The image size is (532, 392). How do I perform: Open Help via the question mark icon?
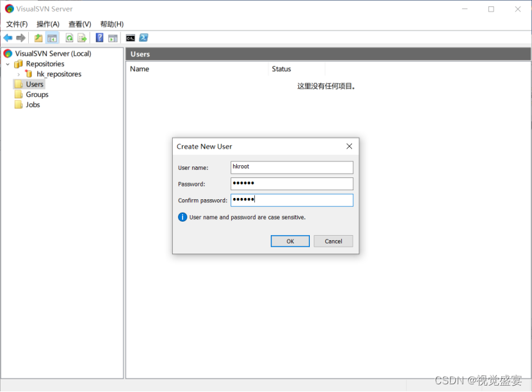point(99,38)
